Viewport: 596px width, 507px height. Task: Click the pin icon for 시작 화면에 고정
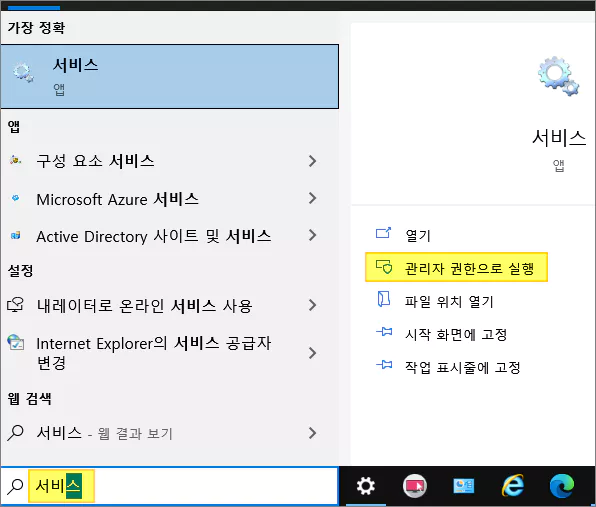[x=384, y=332]
